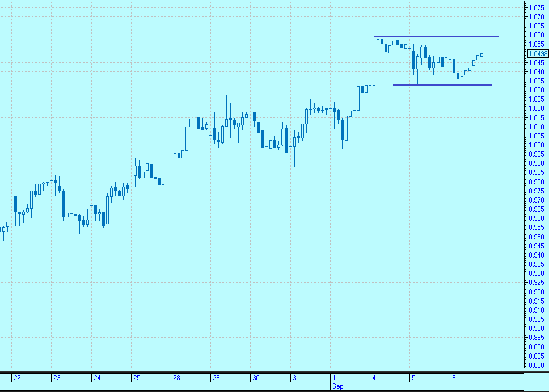549x392 pixels.
Task: Click price scale value 1,035
Action: click(537, 81)
